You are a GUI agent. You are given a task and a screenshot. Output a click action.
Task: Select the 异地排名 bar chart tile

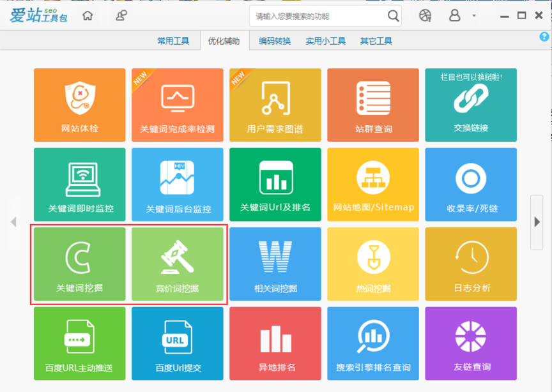pos(275,343)
